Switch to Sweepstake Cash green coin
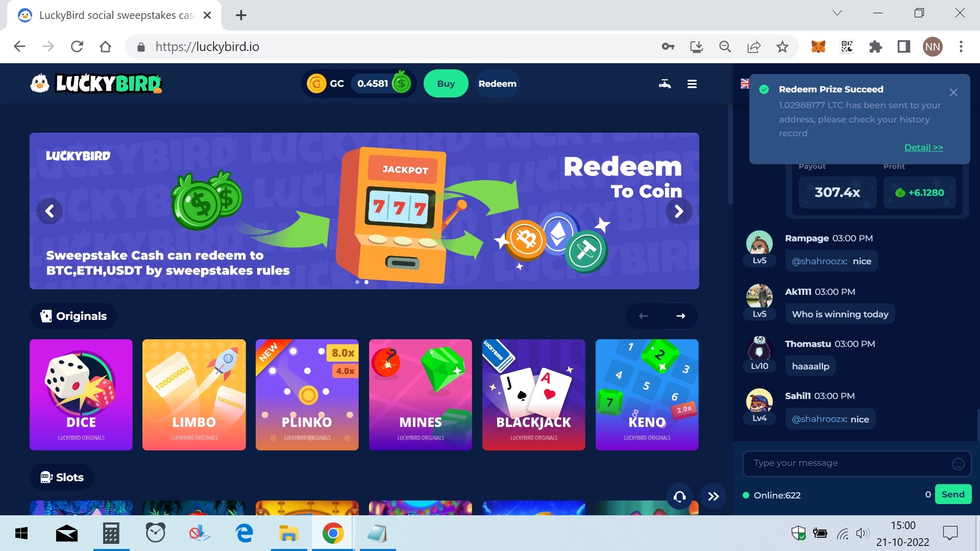Viewport: 980px width, 551px height. [402, 83]
